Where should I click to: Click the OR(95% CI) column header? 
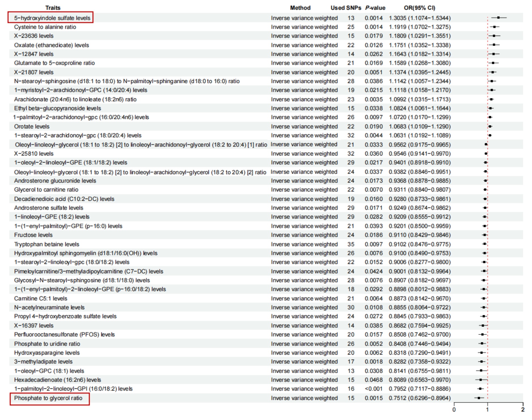click(x=419, y=8)
